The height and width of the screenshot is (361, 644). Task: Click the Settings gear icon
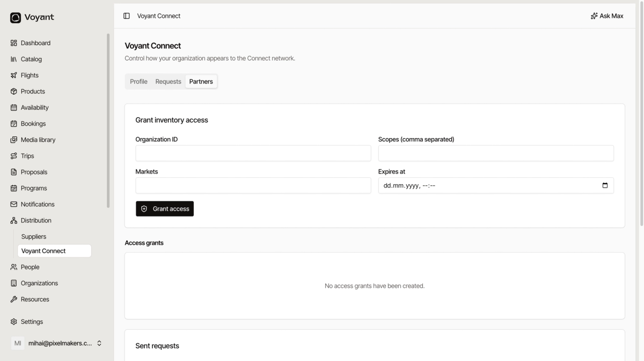coord(14,322)
